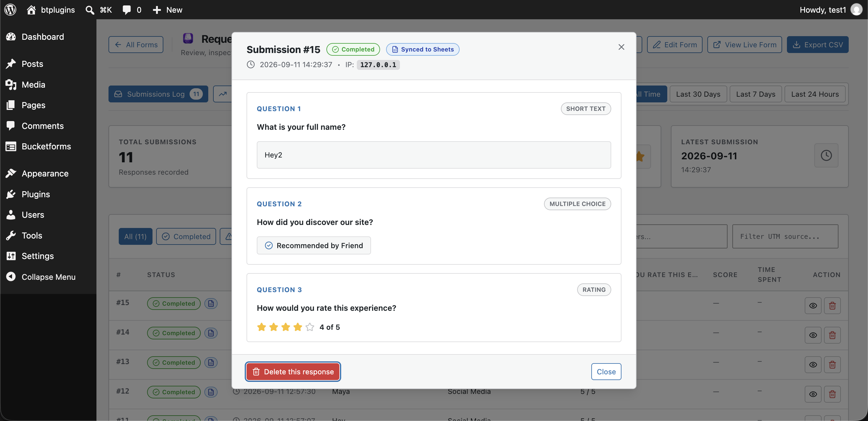Delete submission #15 with the trash icon
Viewport: 868px width, 421px height.
(832, 305)
